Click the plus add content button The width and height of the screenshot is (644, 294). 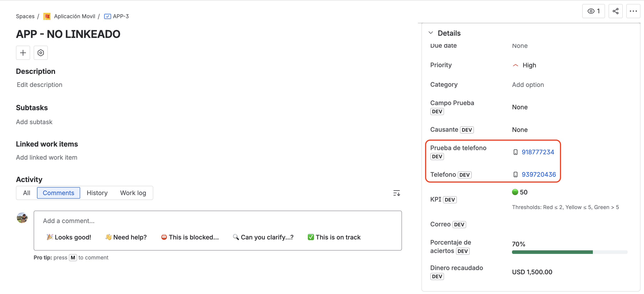click(x=23, y=53)
